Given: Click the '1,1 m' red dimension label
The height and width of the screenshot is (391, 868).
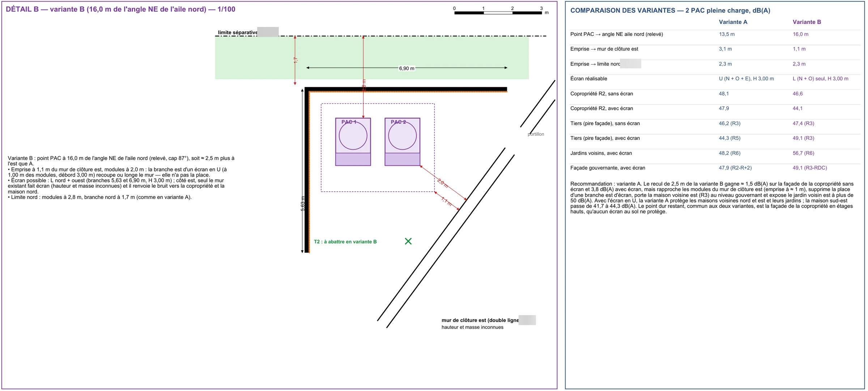Looking at the screenshot, I should coord(446,202).
